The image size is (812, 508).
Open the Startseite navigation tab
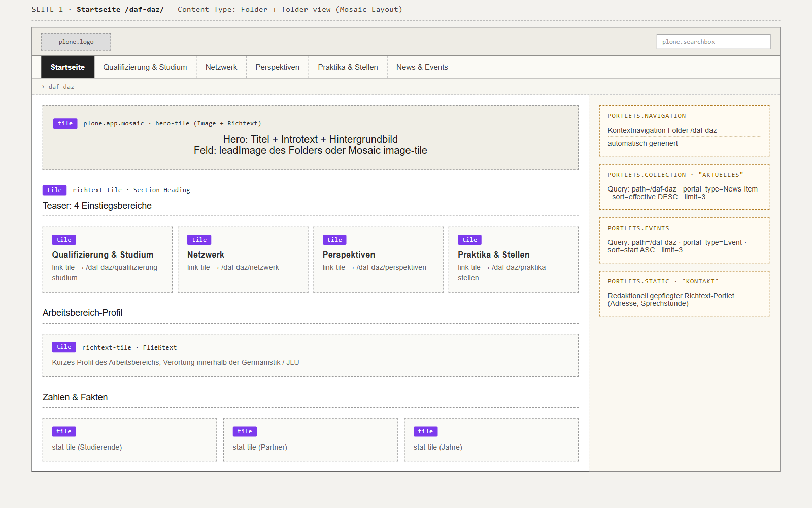click(x=67, y=67)
